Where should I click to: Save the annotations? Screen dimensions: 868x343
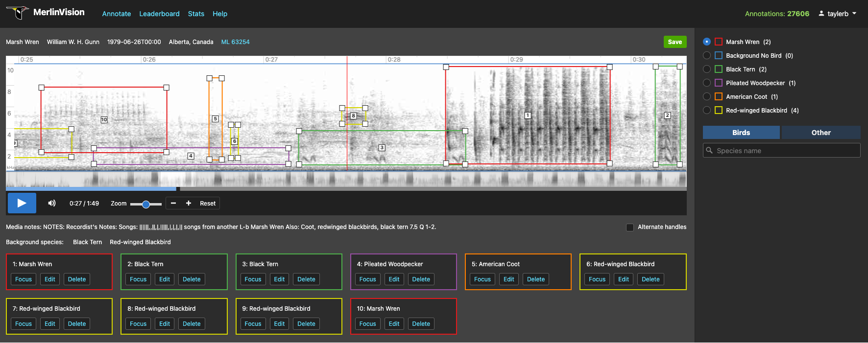click(675, 42)
